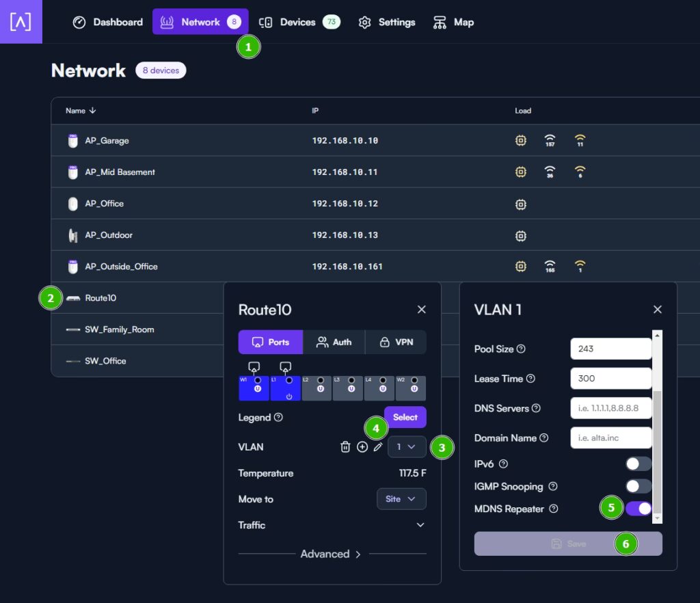Enable the IPv6 toggle
Image resolution: width=700 pixels, height=603 pixels.
tap(638, 464)
